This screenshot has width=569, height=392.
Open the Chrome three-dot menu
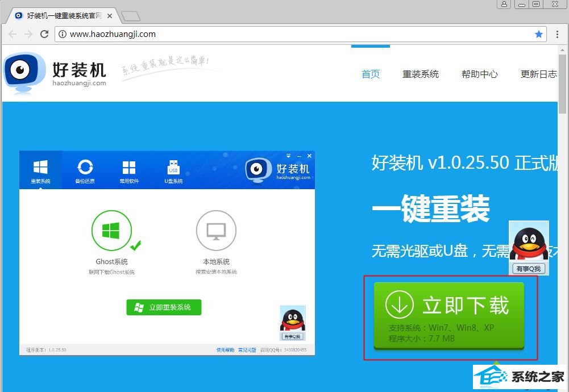[557, 34]
